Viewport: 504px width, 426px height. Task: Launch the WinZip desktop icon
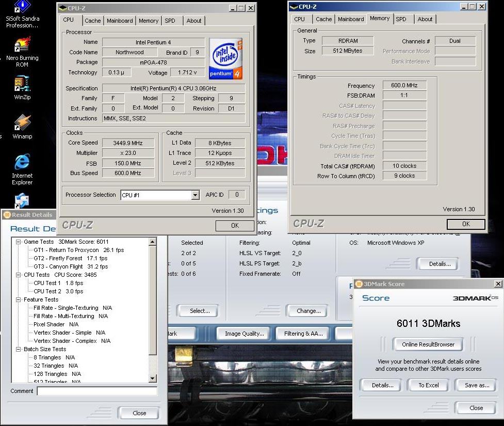click(x=22, y=83)
